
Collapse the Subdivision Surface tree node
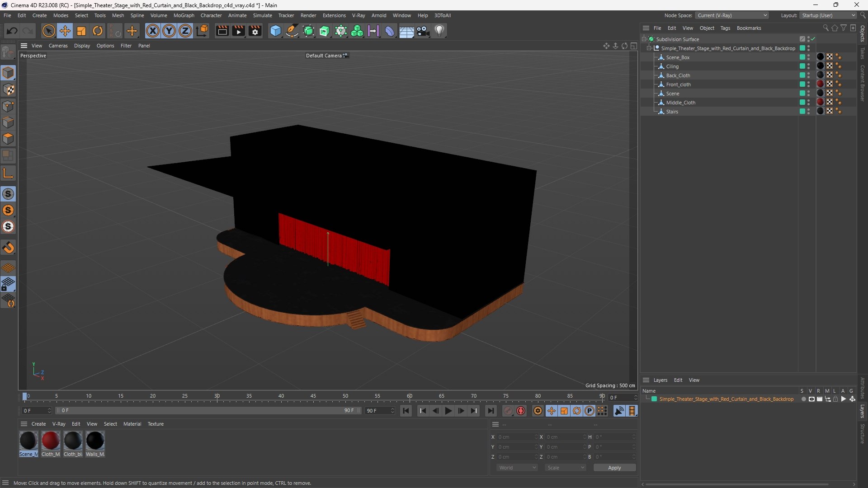pos(644,39)
